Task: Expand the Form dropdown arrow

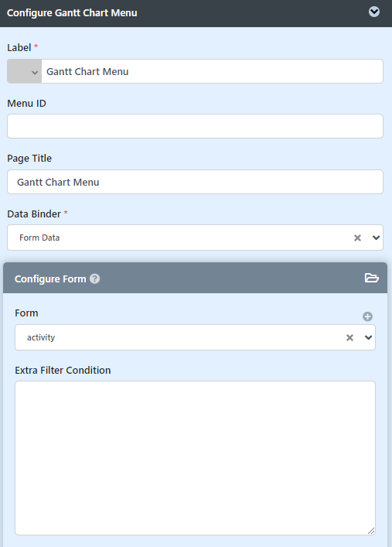Action: tap(368, 337)
